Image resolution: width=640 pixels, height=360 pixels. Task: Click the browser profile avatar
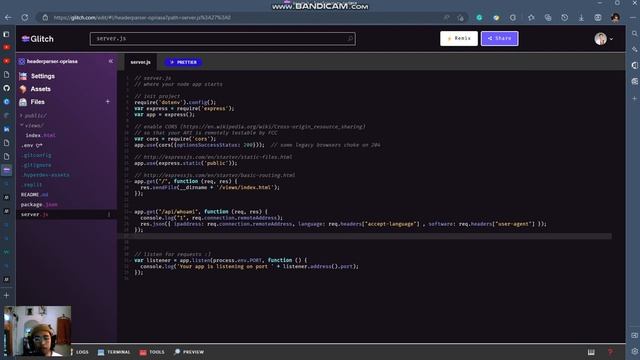point(615,18)
